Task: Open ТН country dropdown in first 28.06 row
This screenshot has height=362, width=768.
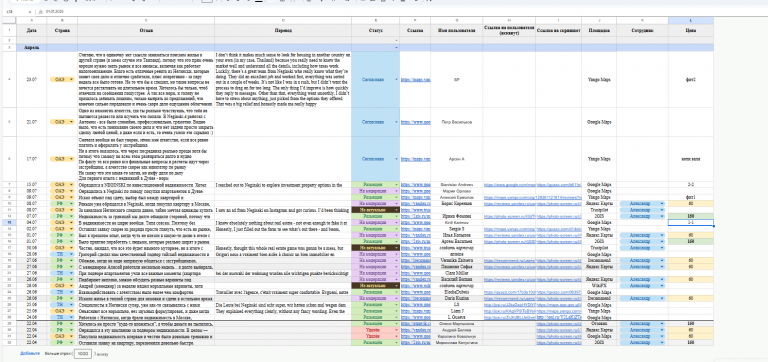Action: [x=72, y=254]
